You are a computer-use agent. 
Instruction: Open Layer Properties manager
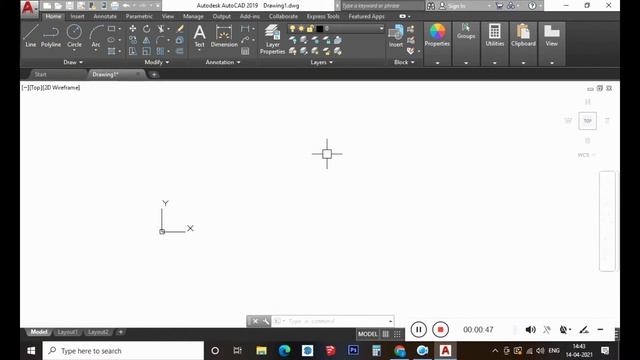point(272,39)
